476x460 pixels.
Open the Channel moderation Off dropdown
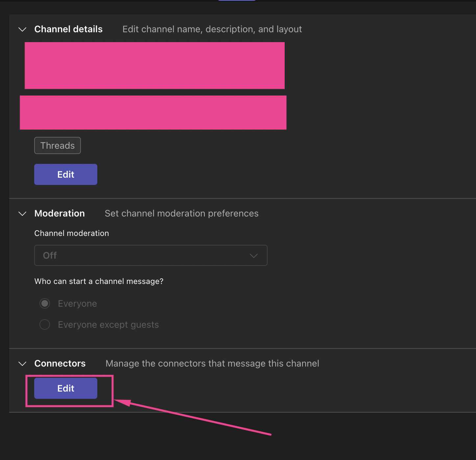[x=151, y=255]
